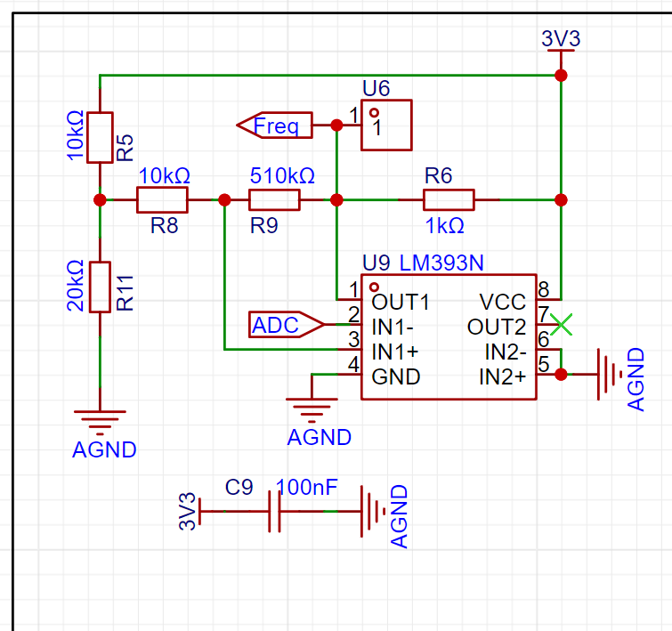Viewport: 672px width, 631px height.
Task: Select the 510kΩ value label
Action: 282,175
